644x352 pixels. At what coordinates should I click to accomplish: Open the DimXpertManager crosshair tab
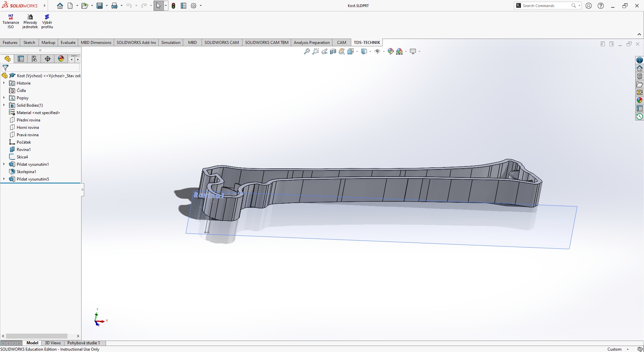point(48,59)
